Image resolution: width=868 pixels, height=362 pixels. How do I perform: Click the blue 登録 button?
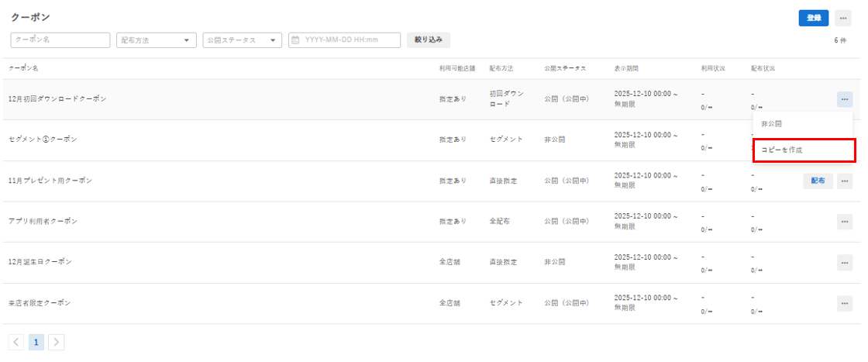click(813, 19)
